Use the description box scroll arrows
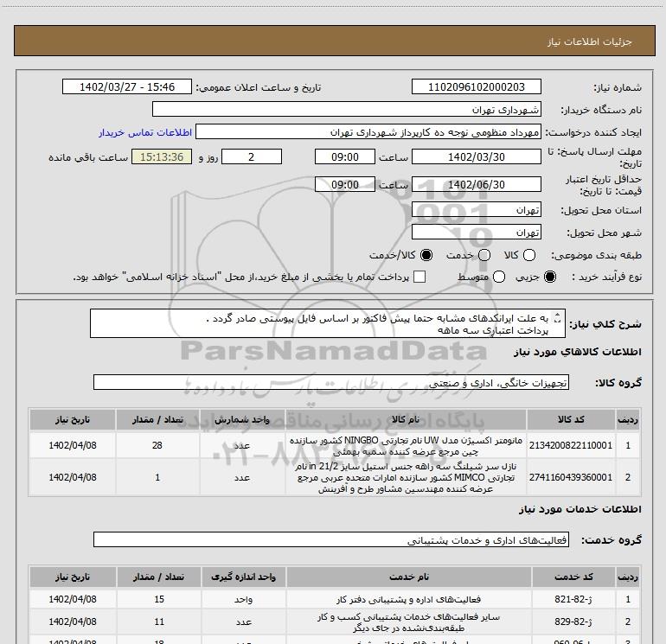The height and width of the screenshot is (644, 666). pos(558,316)
